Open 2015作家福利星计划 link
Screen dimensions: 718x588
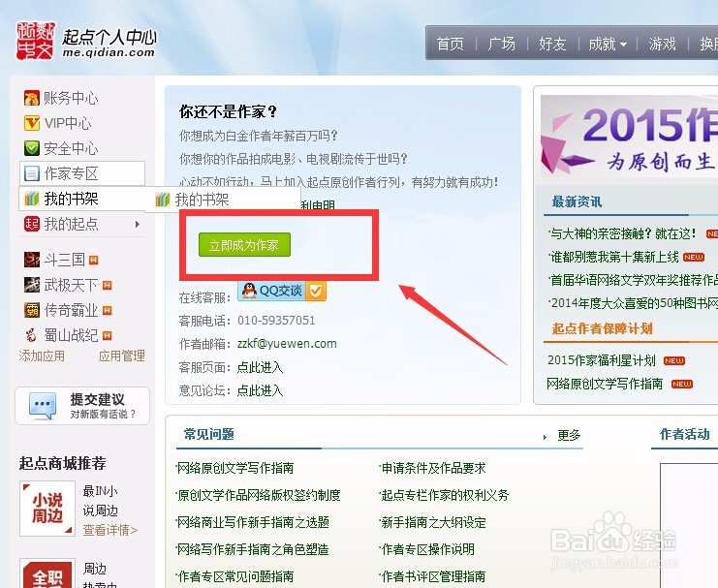[x=601, y=360]
